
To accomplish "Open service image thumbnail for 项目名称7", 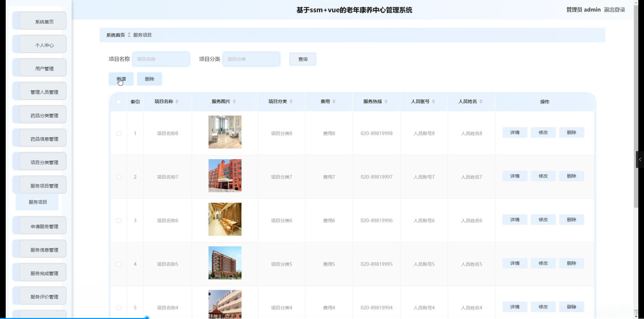I will click(x=225, y=176).
